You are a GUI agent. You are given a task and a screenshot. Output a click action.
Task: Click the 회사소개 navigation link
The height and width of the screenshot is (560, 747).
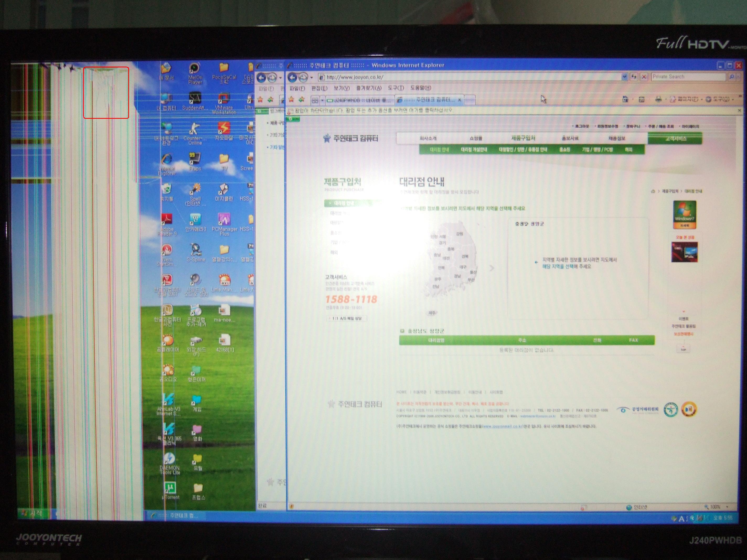point(428,138)
